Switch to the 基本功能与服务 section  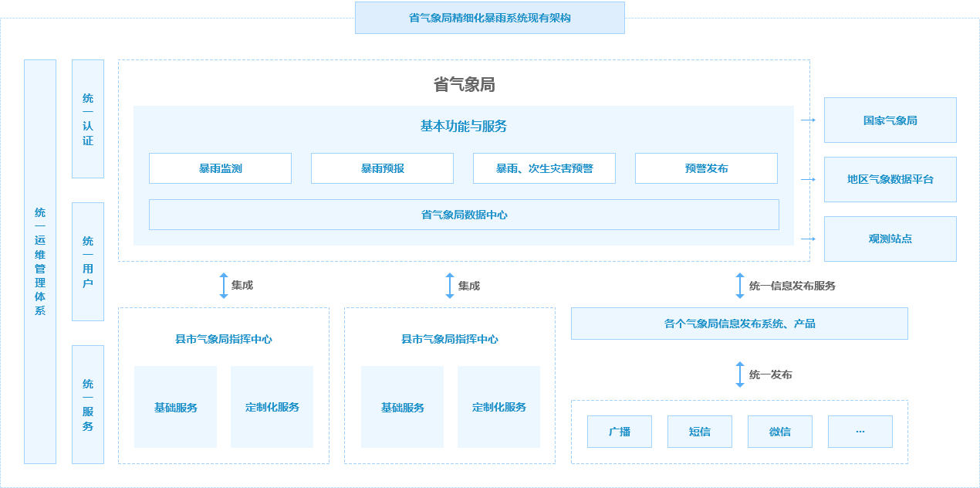[x=463, y=127]
